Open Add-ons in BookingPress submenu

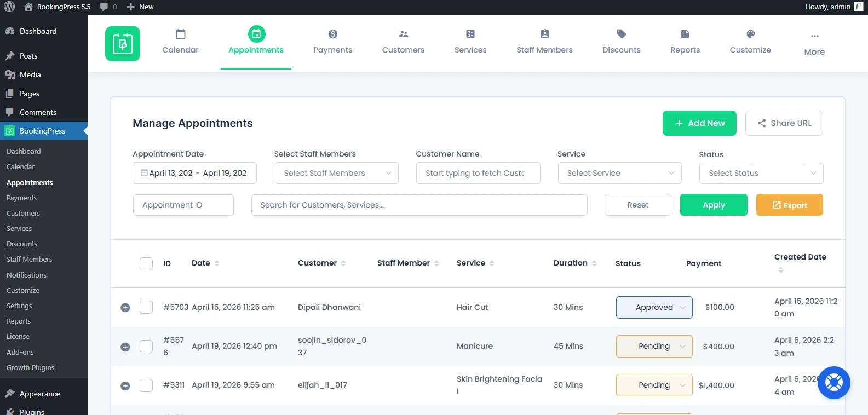(20, 352)
